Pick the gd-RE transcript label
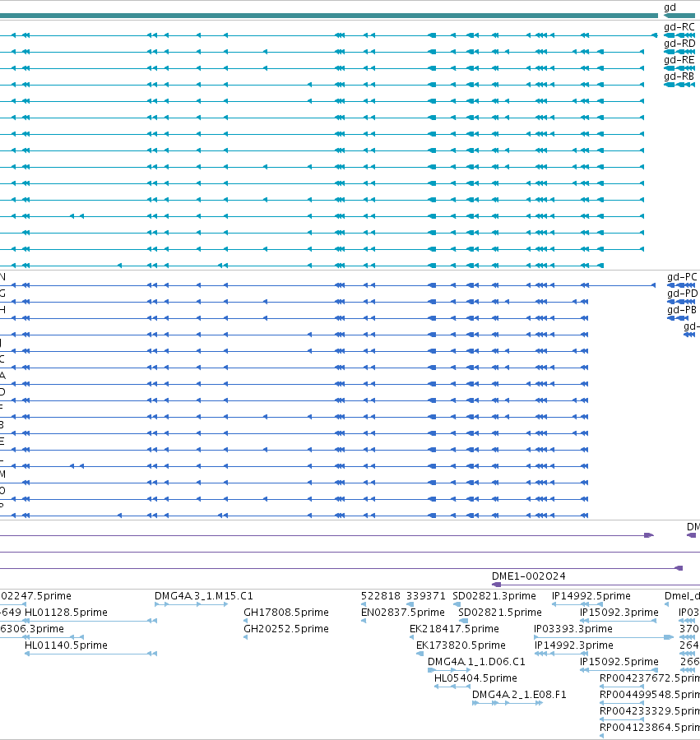Image resolution: width=700 pixels, height=740 pixels. 679,60
